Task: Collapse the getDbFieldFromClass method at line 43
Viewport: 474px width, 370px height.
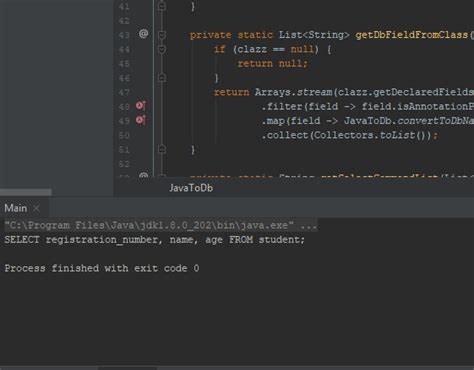Action: click(162, 35)
